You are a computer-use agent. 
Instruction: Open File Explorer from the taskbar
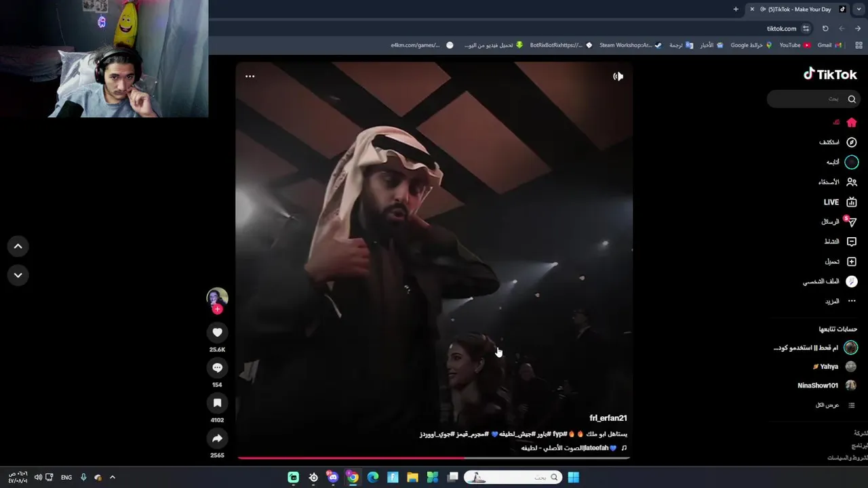412,478
